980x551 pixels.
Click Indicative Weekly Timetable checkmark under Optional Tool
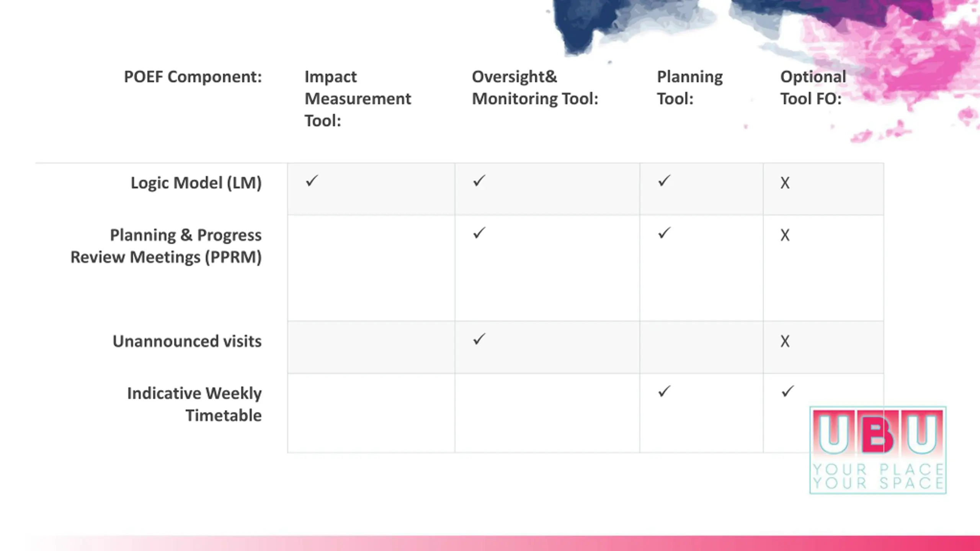pos(788,391)
